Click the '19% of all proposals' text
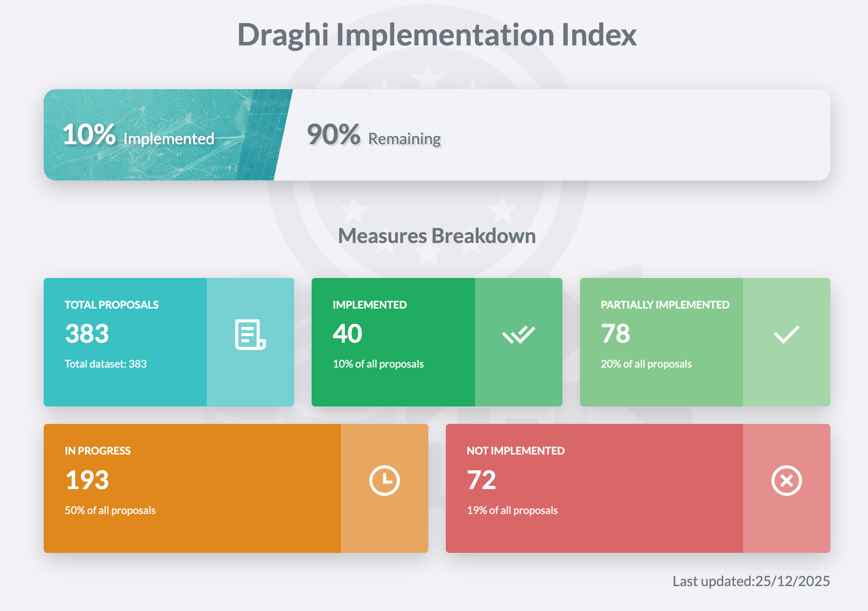This screenshot has height=611, width=868. [x=512, y=510]
